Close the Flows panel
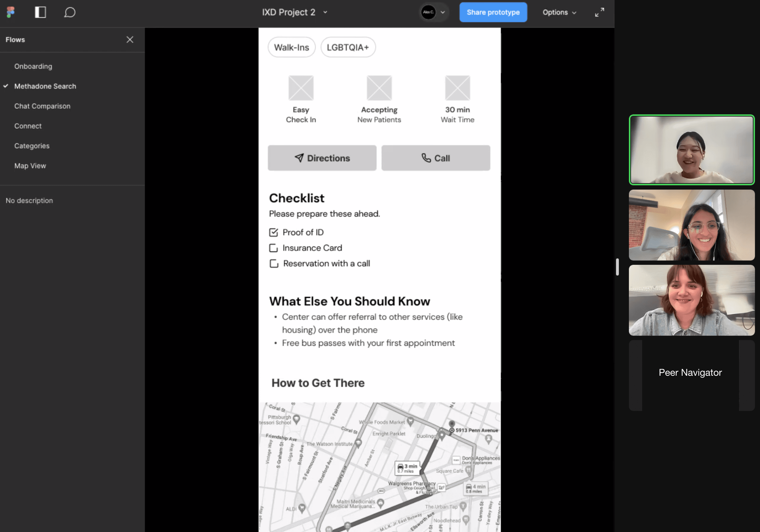760x532 pixels. point(130,40)
